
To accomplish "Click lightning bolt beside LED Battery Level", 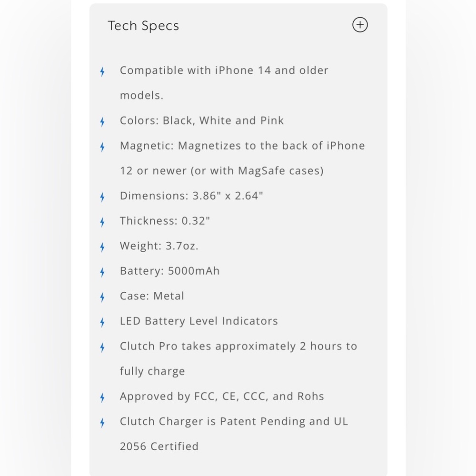I will tap(102, 322).
